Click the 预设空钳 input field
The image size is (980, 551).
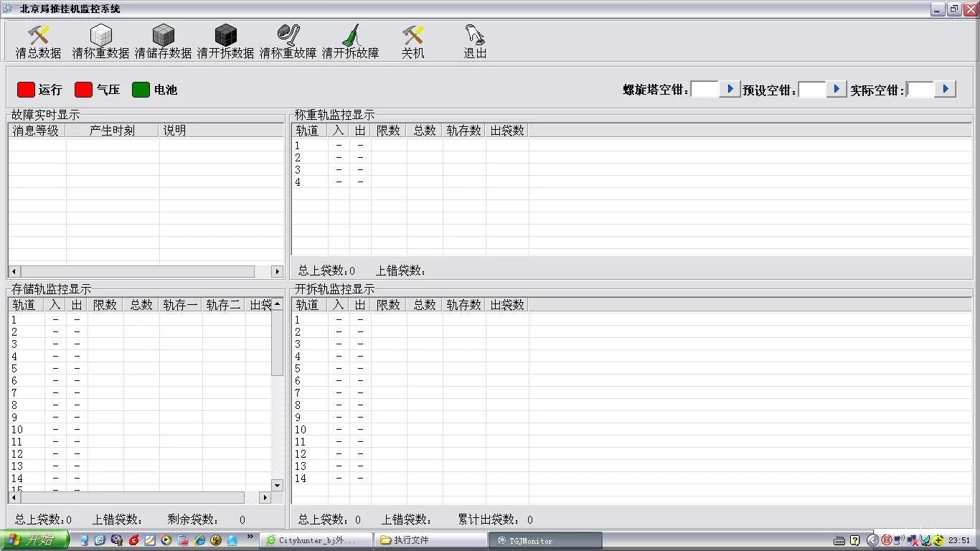pos(811,89)
